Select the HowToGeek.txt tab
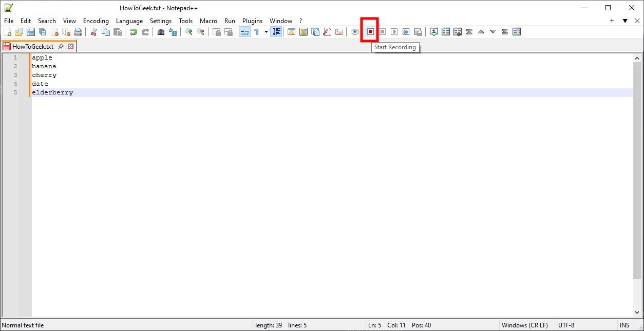Screen dimensions: 644x331 32,46
